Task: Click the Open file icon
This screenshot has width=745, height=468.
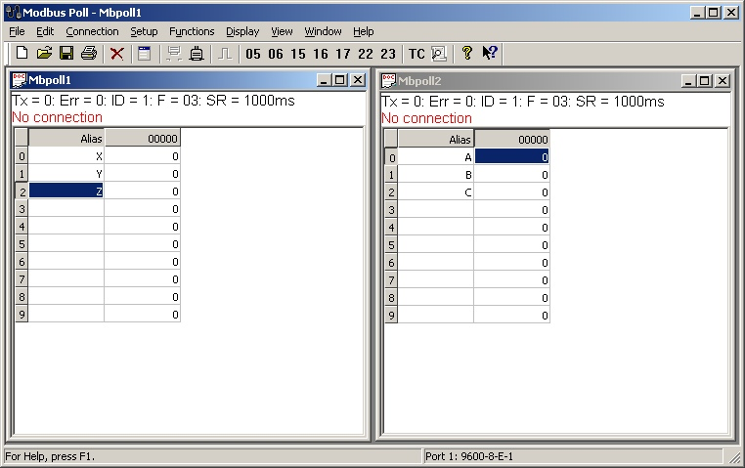Action: pyautogui.click(x=44, y=53)
